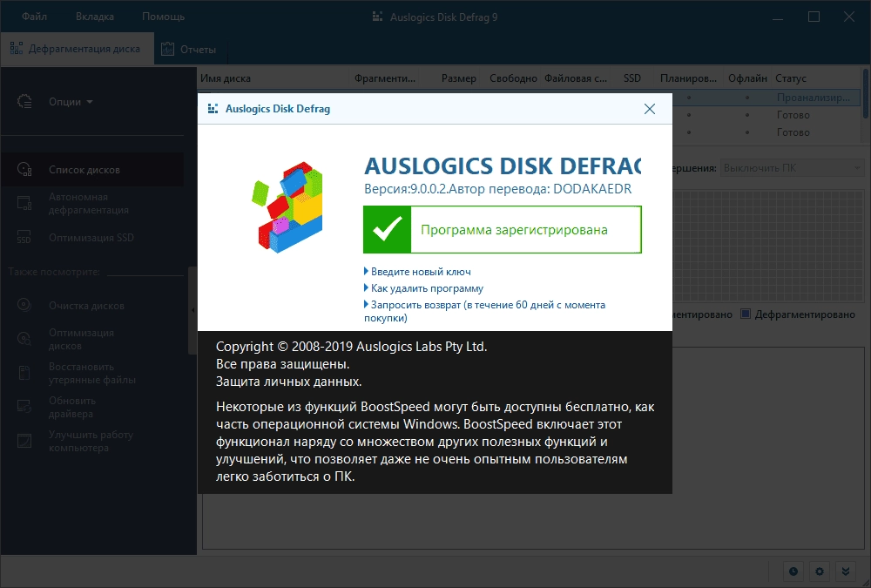The height and width of the screenshot is (588, 871).
Task: Open the Файл menu
Action: (35, 17)
